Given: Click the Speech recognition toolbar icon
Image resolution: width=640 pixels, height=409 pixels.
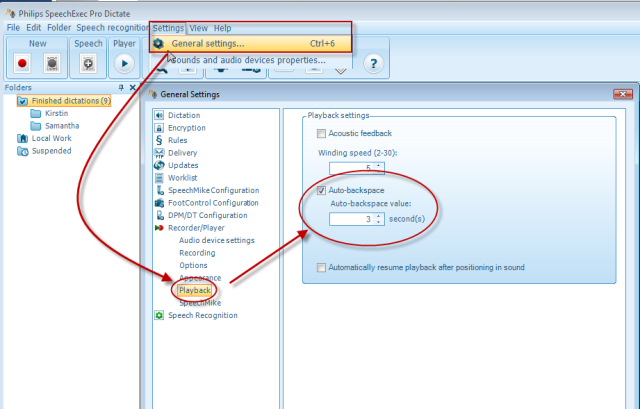Looking at the screenshot, I should (88, 64).
